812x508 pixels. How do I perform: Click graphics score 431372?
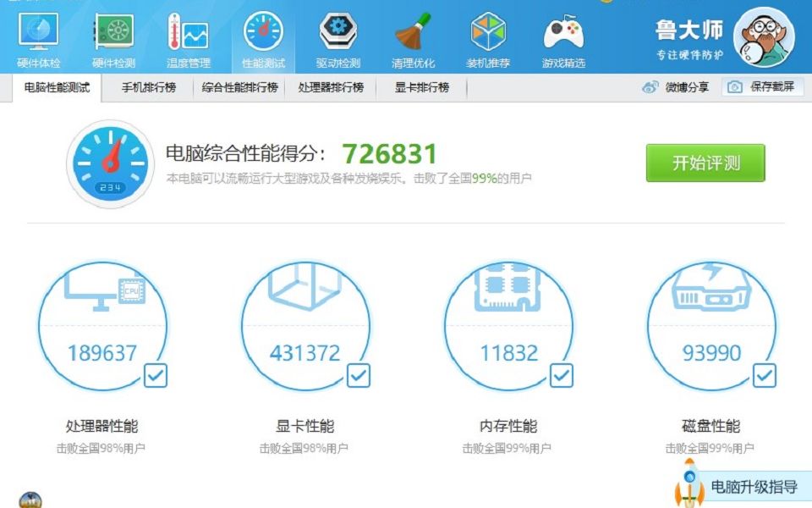pos(305,353)
